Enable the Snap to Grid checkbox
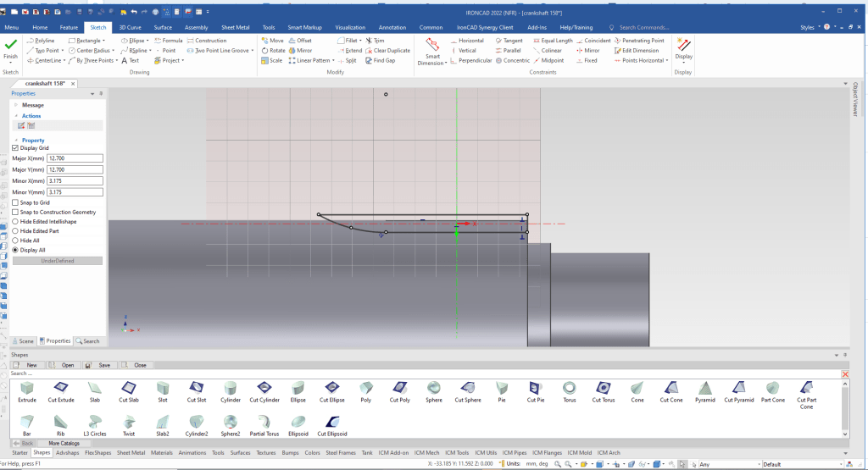Image resolution: width=868 pixels, height=470 pixels. [x=15, y=202]
